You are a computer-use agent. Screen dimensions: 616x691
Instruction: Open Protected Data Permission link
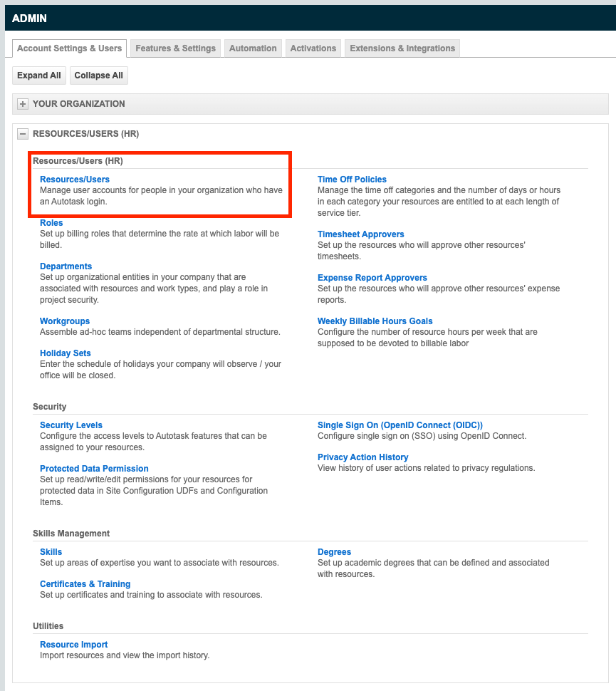point(94,469)
